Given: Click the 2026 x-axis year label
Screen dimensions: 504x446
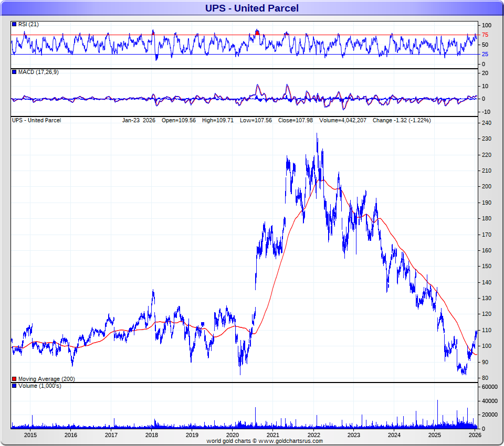Looking at the screenshot, I should click(475, 435).
